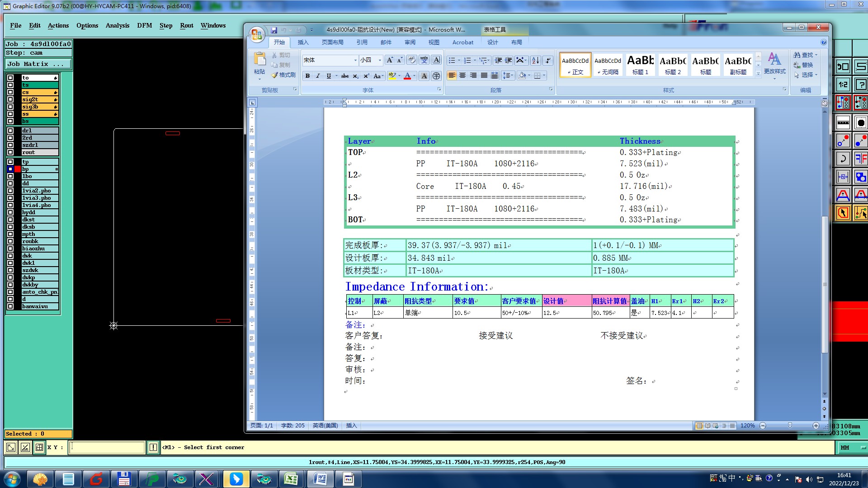Click 查找 (Find) in Word editing group
This screenshot has width=868, height=488.
pos(805,55)
